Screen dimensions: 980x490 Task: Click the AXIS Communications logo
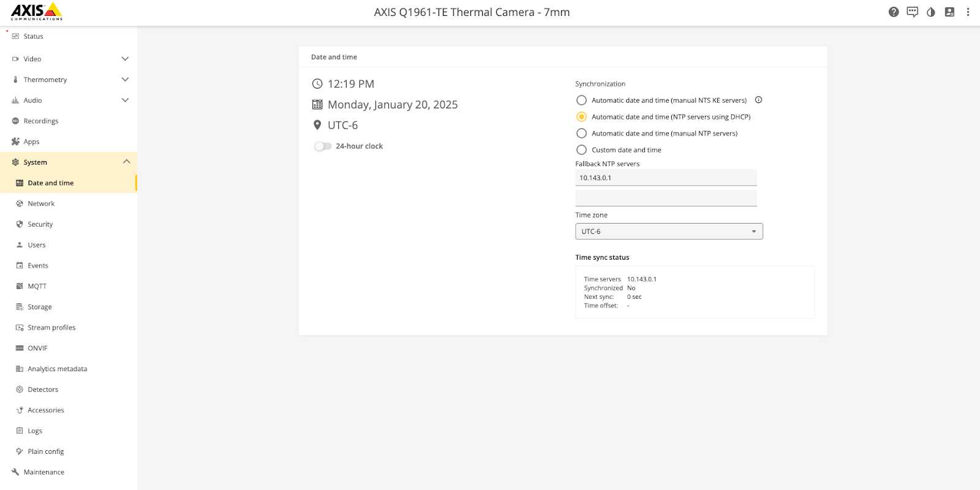tap(37, 11)
